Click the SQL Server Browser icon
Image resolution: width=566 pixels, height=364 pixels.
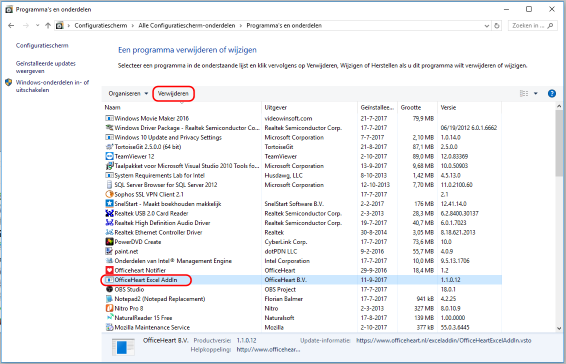click(109, 185)
